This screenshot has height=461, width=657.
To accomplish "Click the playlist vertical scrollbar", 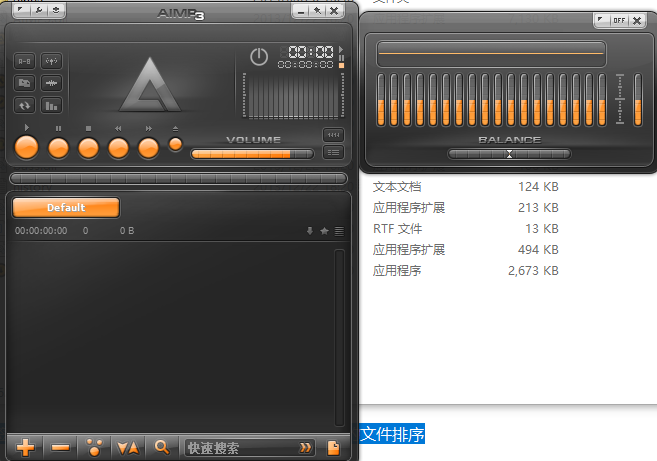I will (339, 337).
